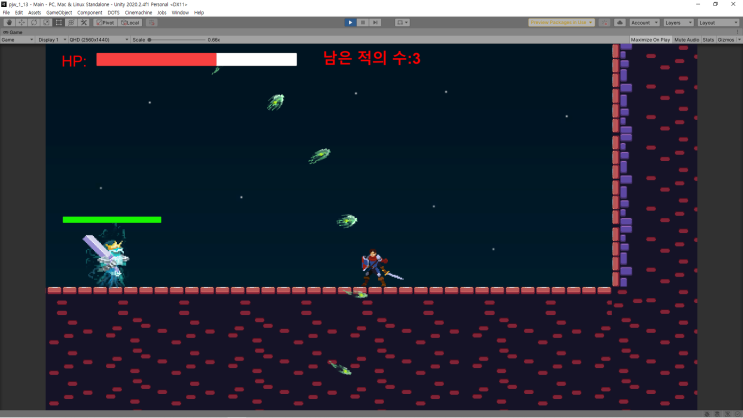Select the Rect tool
This screenshot has height=418, width=743.
click(x=59, y=22)
